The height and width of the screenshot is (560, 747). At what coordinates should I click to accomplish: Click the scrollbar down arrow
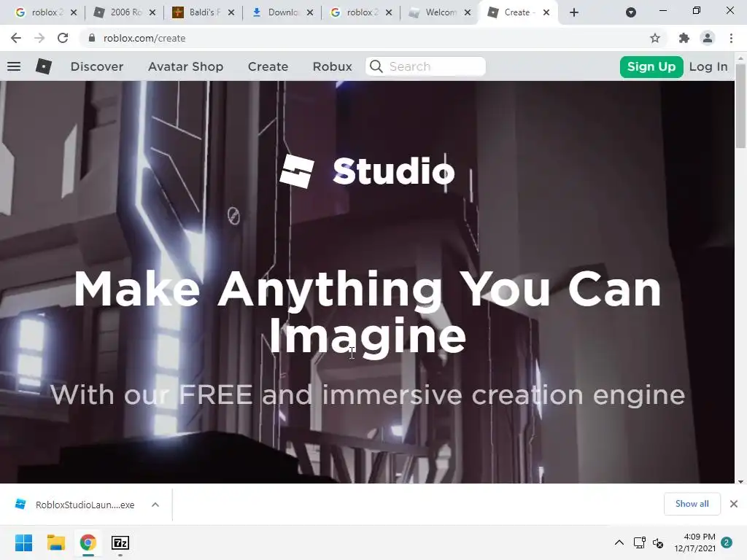(x=740, y=481)
